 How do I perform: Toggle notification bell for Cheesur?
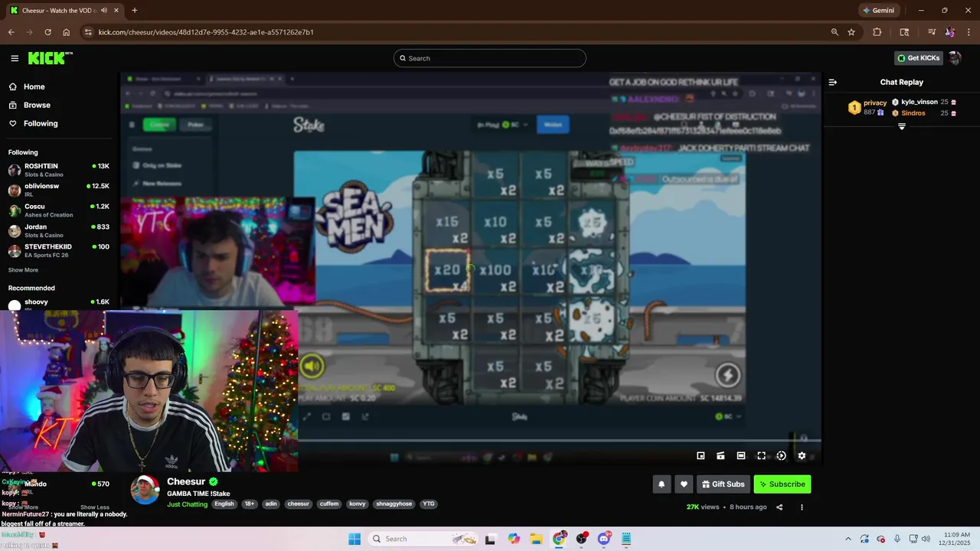661,484
